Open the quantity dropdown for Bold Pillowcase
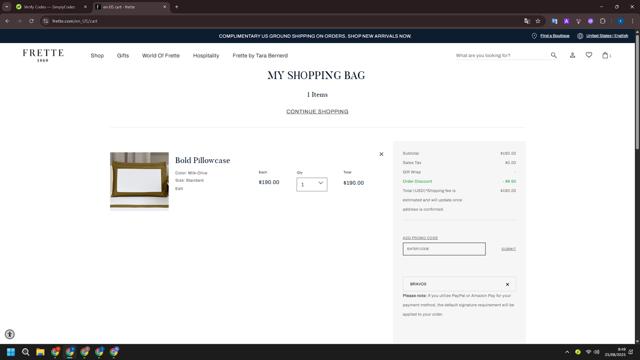Screen dimensions: 640x360 click(312, 184)
